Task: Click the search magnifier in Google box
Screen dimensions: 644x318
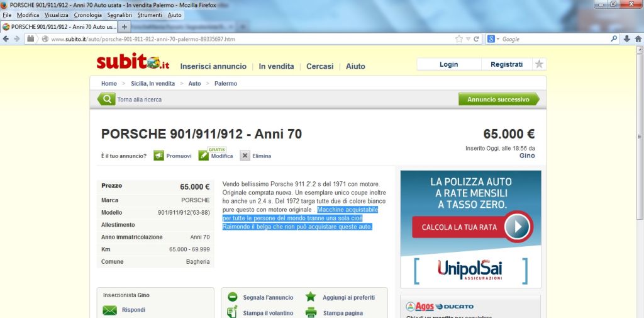Action: coord(614,38)
